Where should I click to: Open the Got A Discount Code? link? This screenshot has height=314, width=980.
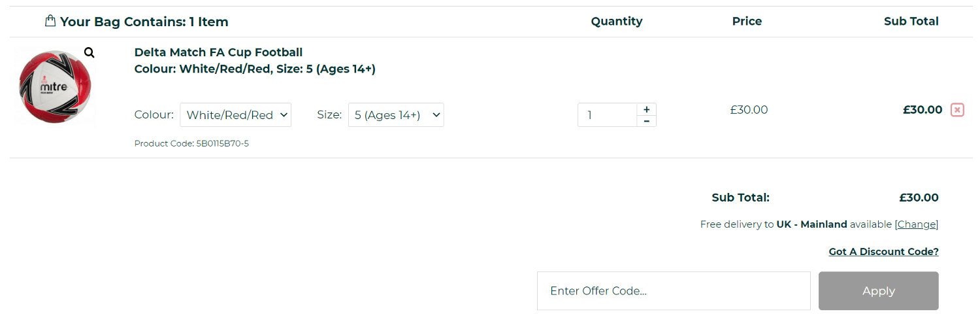click(x=883, y=252)
